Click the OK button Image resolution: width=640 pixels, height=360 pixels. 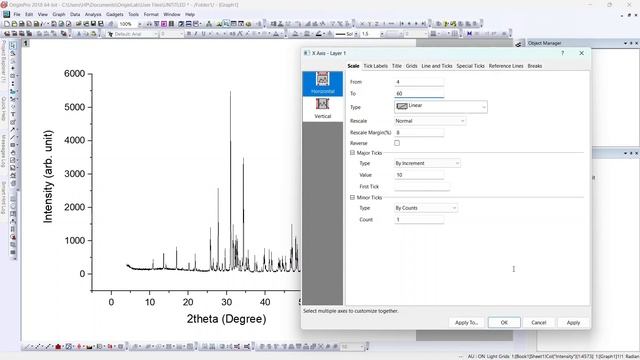coord(504,322)
